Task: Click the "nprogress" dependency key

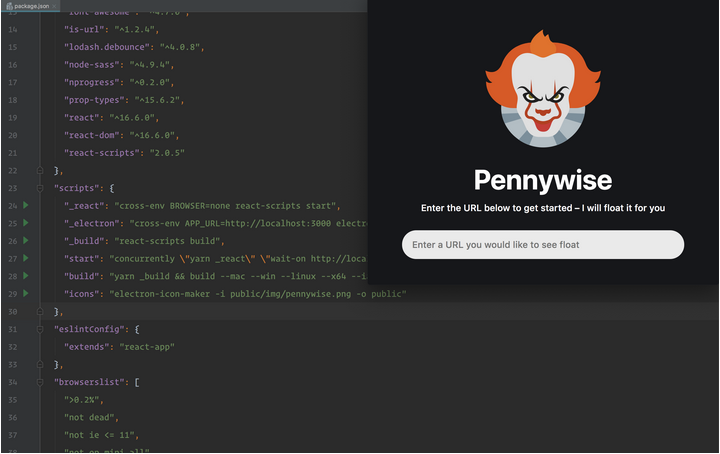Action: pyautogui.click(x=91, y=82)
